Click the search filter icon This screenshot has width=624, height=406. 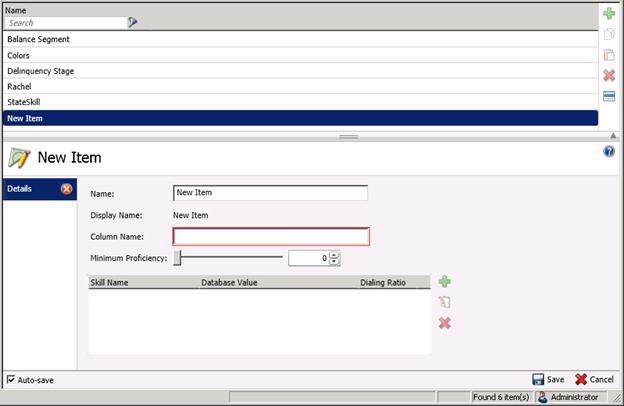(133, 22)
